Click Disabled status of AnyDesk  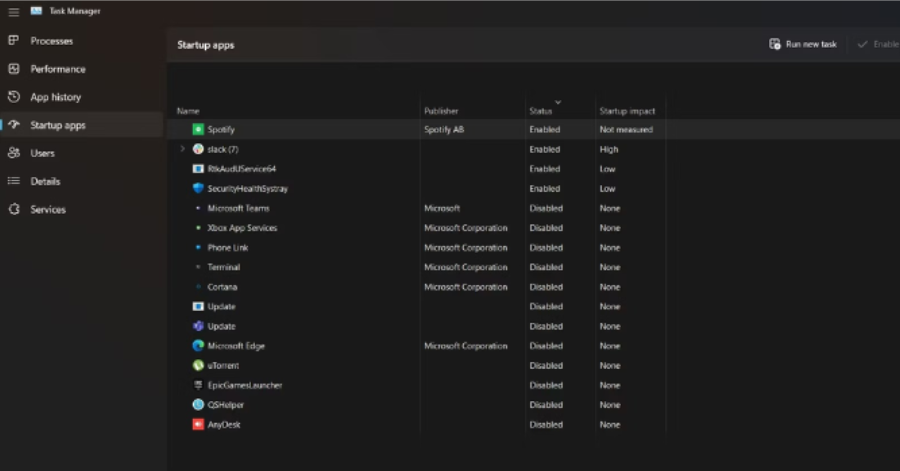[546, 425]
